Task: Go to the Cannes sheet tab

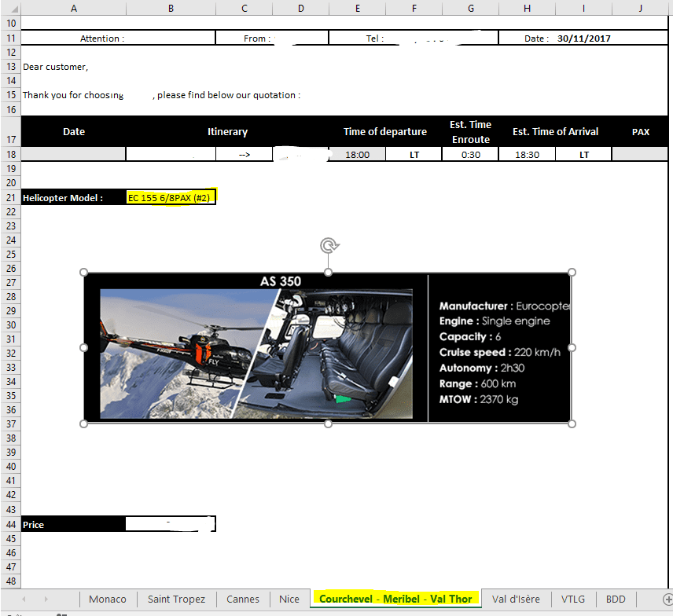Action: tap(243, 599)
